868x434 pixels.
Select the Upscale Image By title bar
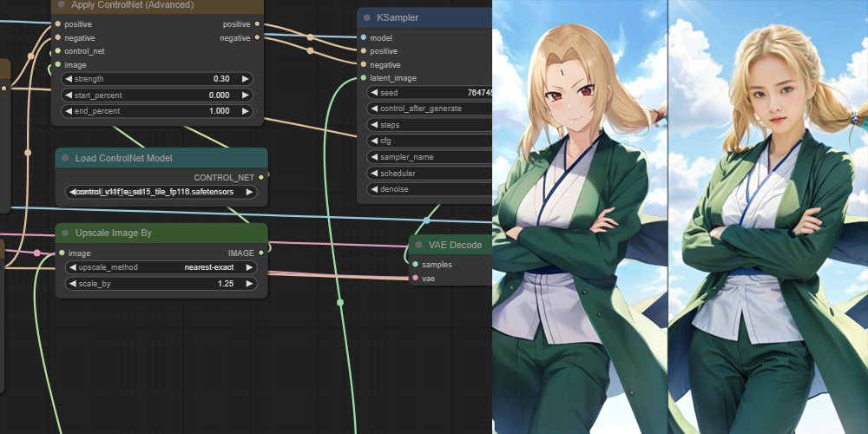tap(161, 233)
